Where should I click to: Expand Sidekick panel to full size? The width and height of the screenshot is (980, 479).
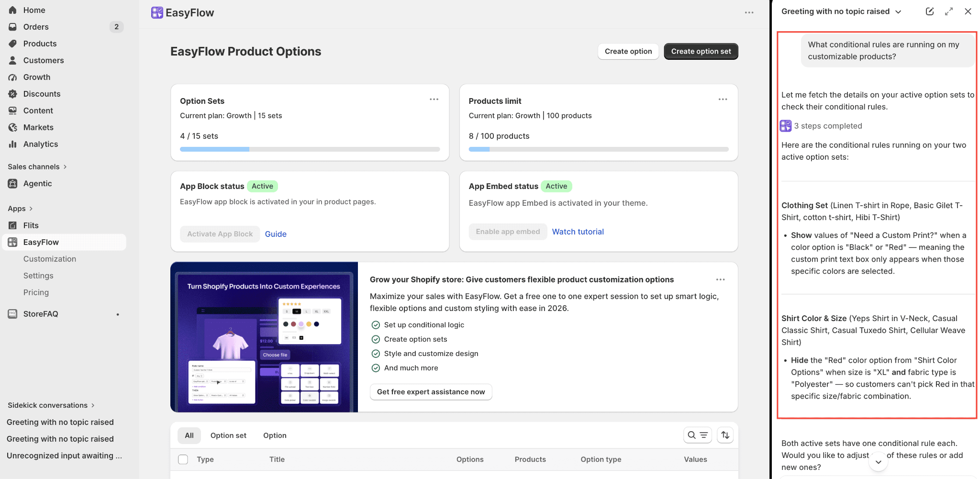[949, 11]
